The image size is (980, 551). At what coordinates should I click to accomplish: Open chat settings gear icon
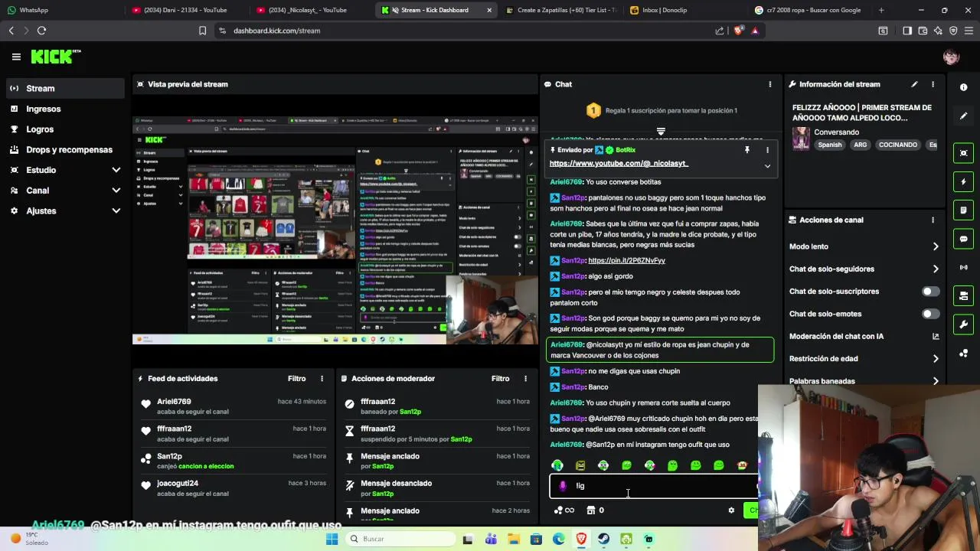(x=731, y=510)
